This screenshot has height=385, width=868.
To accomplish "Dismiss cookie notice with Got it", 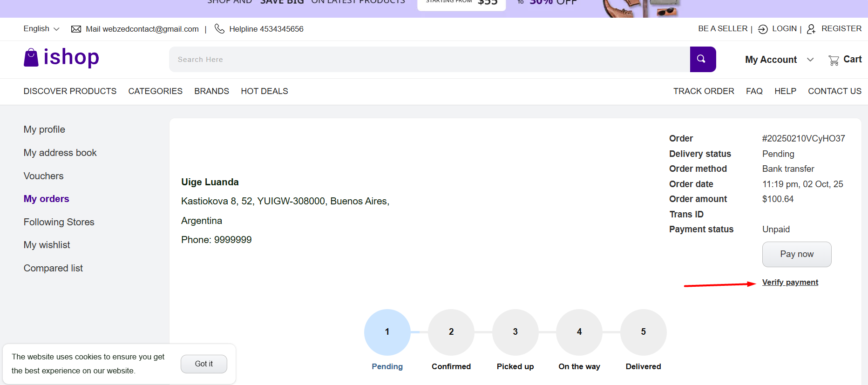I will click(203, 364).
